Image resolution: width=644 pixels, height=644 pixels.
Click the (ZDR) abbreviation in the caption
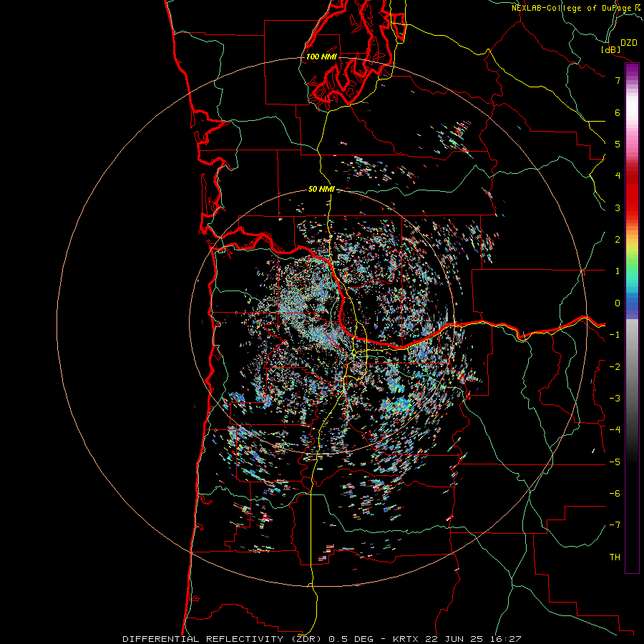308,639
